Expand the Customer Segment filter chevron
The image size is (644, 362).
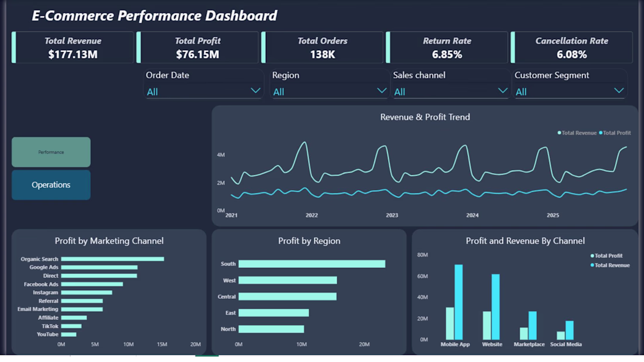click(619, 91)
